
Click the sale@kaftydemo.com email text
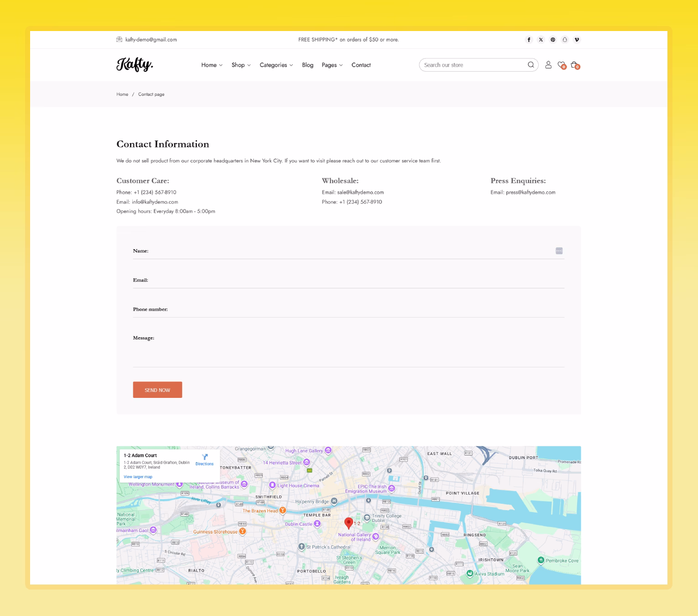[x=360, y=192]
